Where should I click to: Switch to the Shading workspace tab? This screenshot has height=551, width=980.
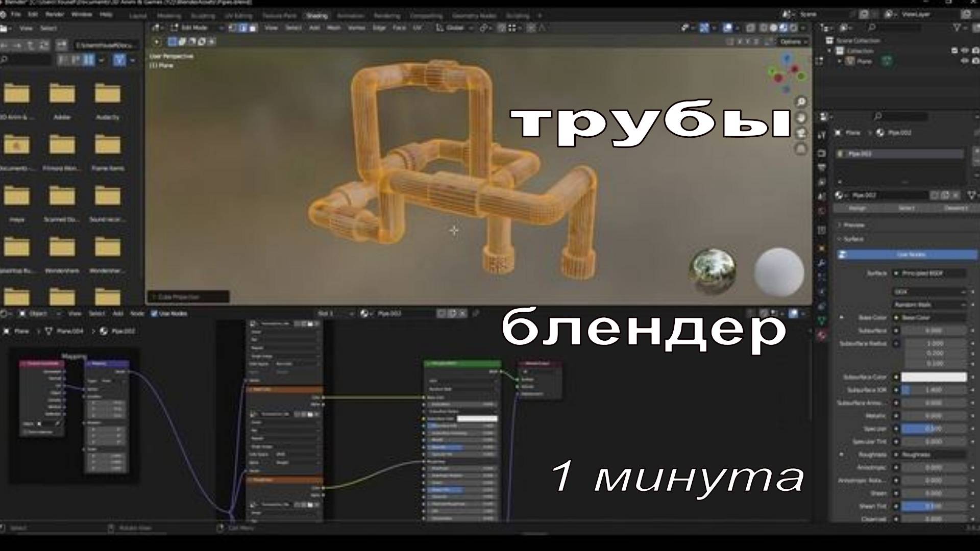(316, 16)
